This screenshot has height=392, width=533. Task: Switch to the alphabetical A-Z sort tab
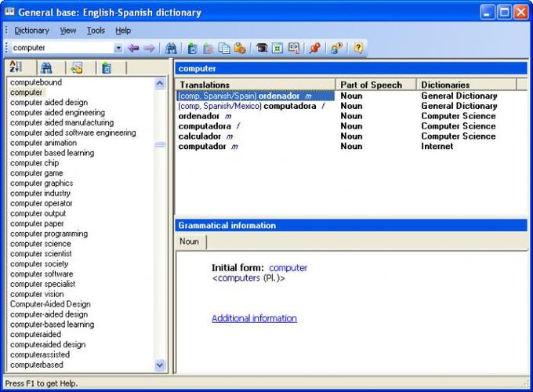click(16, 67)
